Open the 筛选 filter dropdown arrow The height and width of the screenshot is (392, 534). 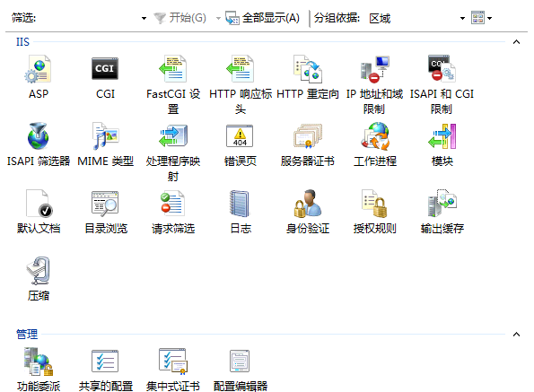coord(144,18)
